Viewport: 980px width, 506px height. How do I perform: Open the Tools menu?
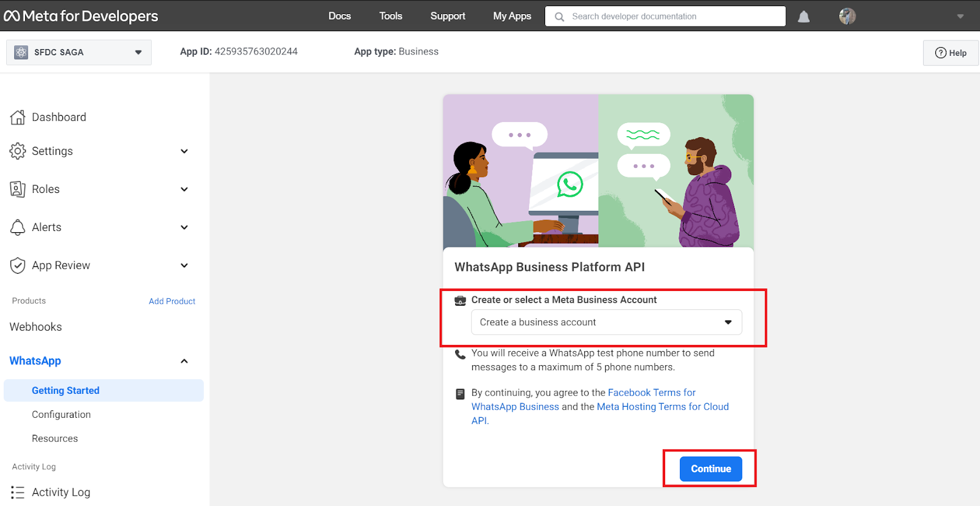point(391,16)
